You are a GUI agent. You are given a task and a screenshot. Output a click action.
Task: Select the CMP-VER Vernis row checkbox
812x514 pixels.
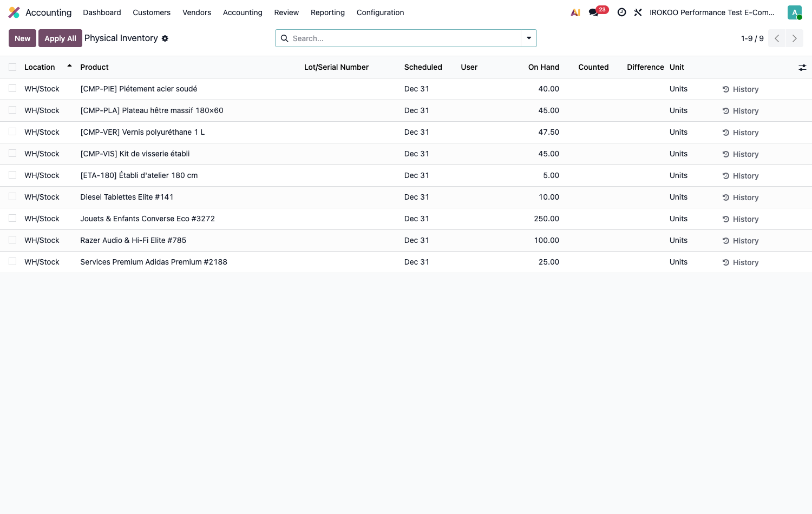tap(12, 131)
